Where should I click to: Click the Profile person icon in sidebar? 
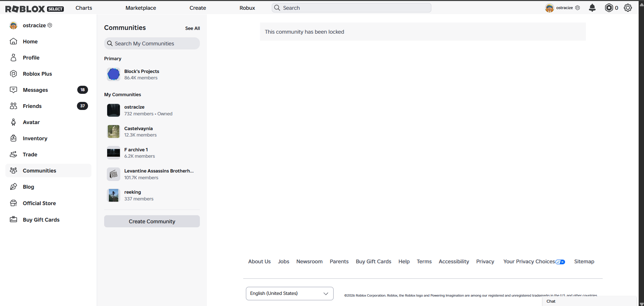tap(13, 58)
